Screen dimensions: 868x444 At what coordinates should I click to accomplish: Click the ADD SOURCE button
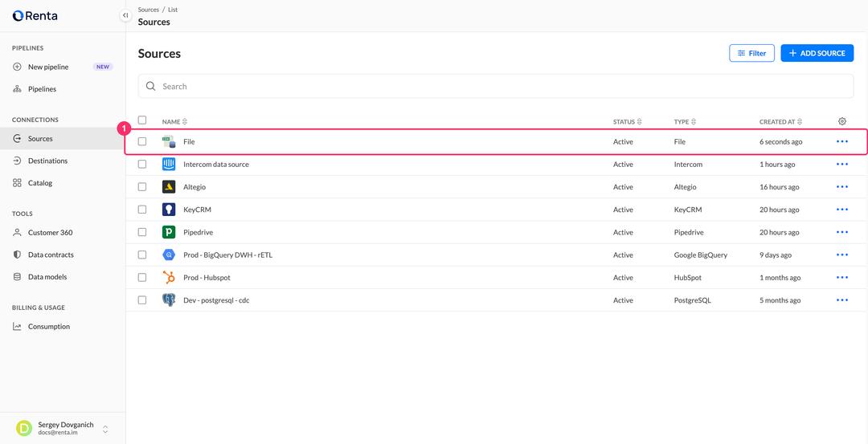(817, 53)
